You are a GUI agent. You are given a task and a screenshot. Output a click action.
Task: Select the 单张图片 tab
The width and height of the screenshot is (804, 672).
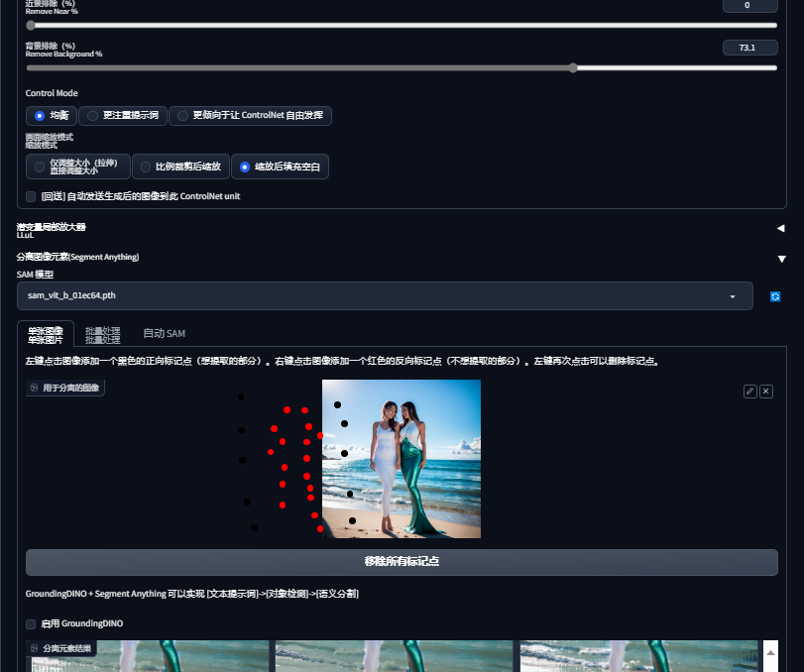pyautogui.click(x=46, y=333)
